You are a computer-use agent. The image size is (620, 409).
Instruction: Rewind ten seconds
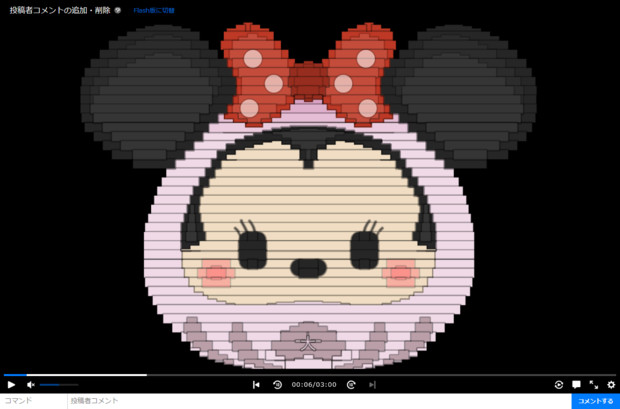(x=278, y=384)
